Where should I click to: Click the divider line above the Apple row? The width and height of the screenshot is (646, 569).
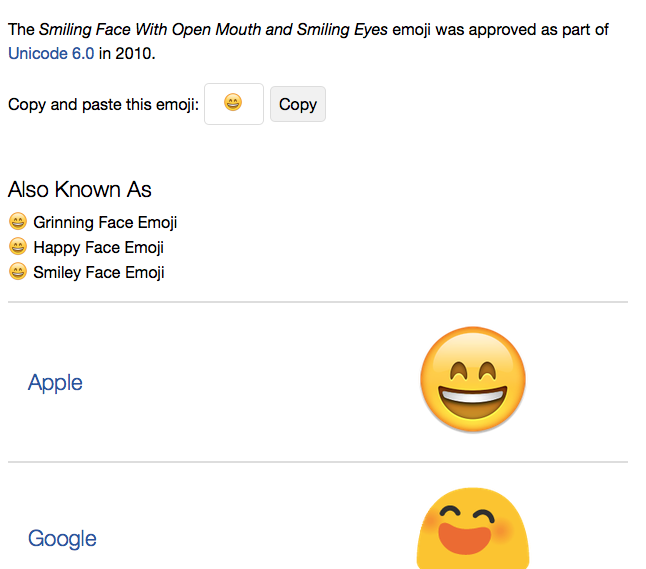point(318,302)
